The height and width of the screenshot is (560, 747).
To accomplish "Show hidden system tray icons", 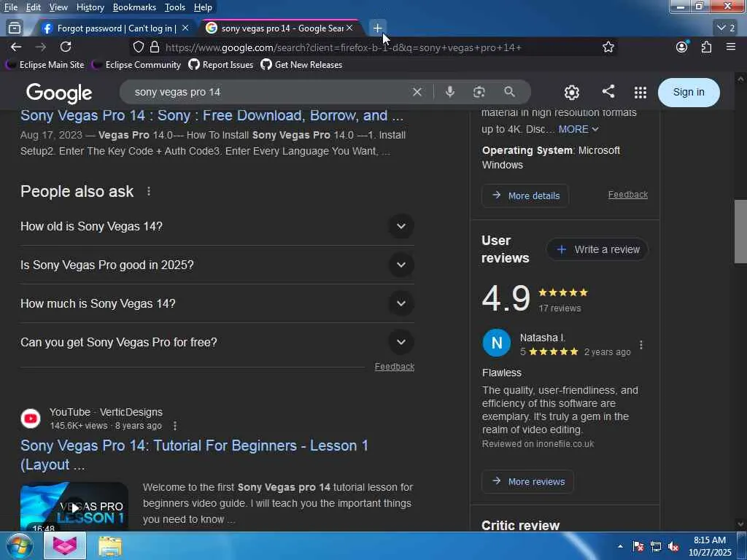I will point(620,547).
